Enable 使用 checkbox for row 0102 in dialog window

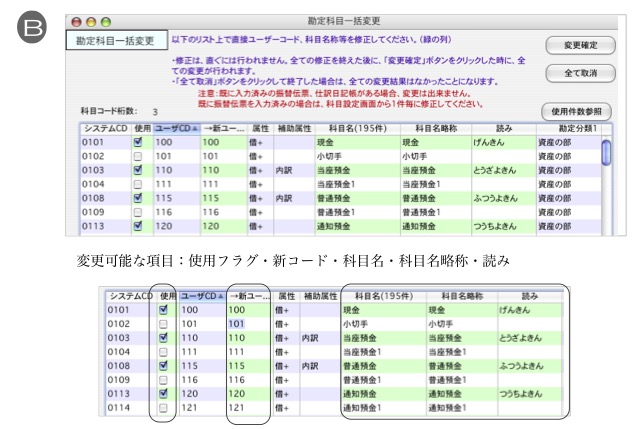point(138,157)
